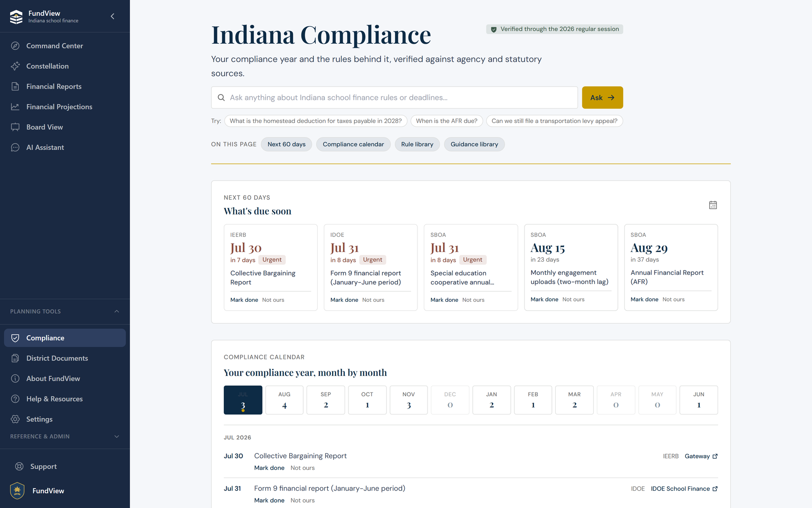This screenshot has width=812, height=508.
Task: Open Financial Reports
Action: pyautogui.click(x=65, y=86)
